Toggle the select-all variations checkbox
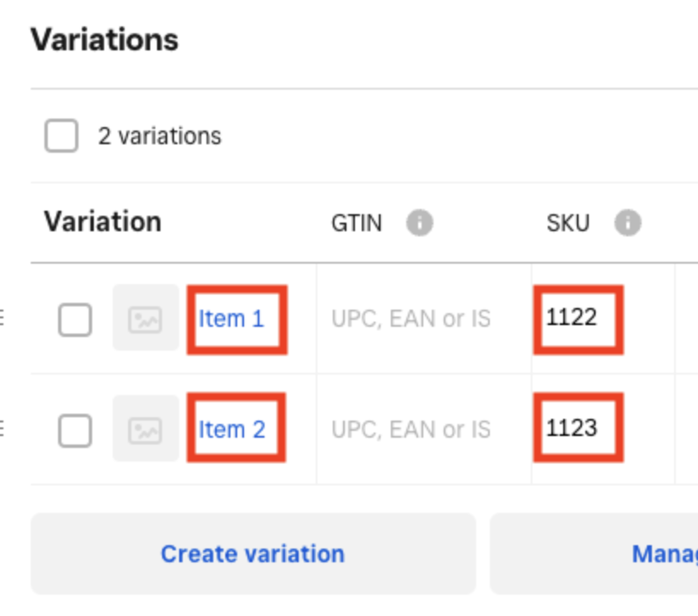The height and width of the screenshot is (616, 698). 61,136
